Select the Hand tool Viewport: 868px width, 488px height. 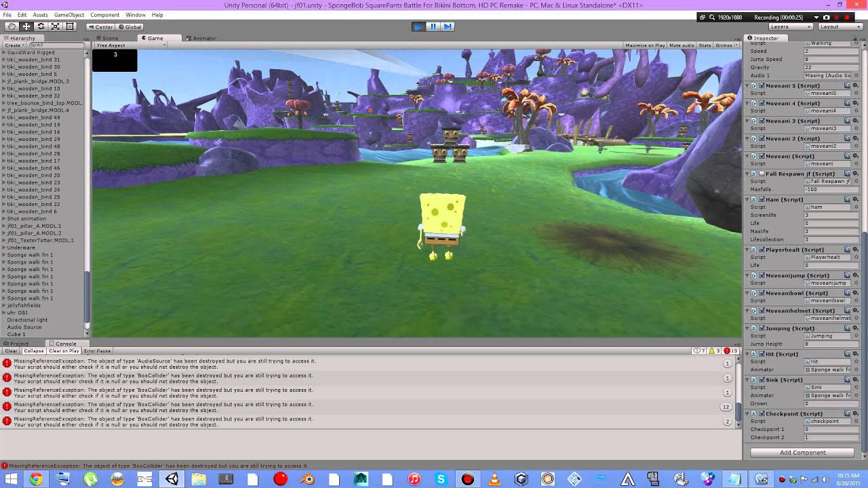point(12,26)
